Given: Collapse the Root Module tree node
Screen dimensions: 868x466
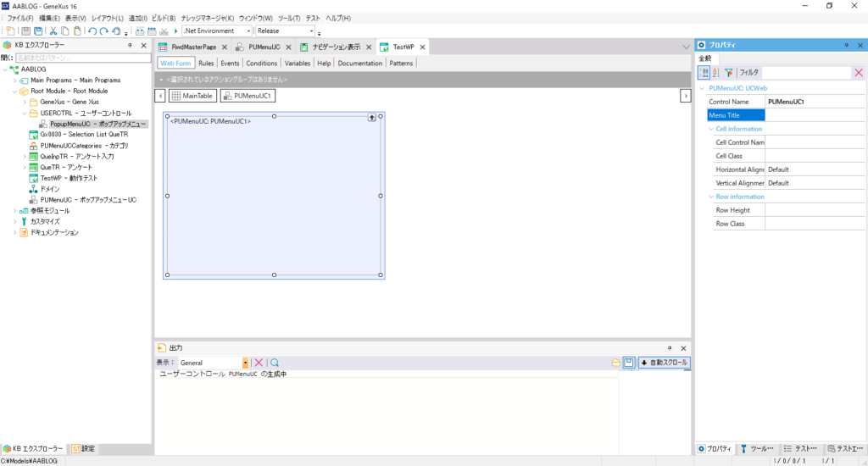Looking at the screenshot, I should tap(15, 92).
